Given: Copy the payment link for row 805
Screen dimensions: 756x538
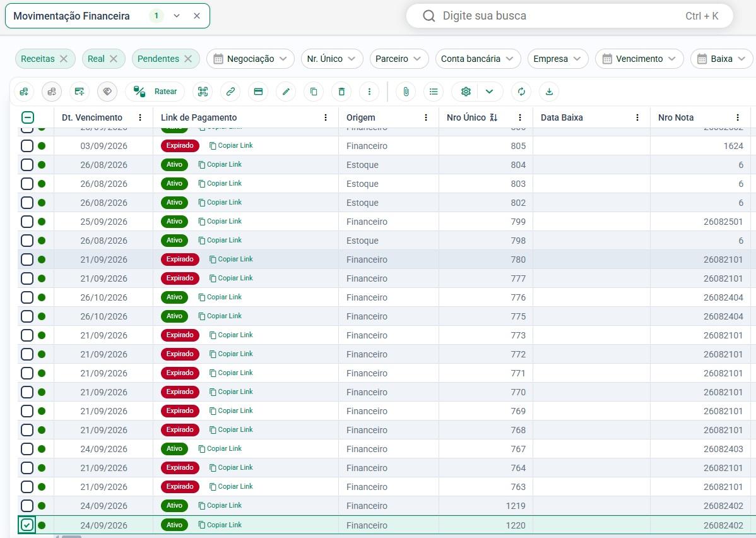Looking at the screenshot, I should [x=231, y=146].
